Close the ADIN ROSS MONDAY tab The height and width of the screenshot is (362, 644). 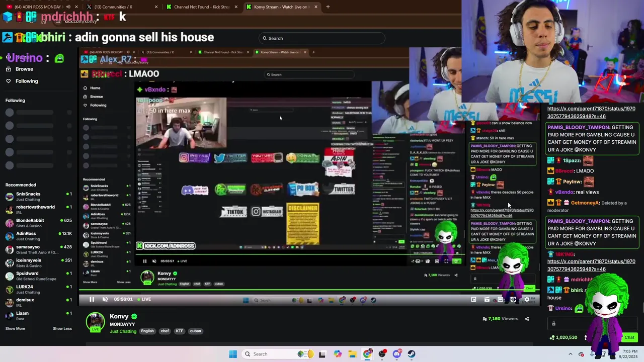(76, 7)
